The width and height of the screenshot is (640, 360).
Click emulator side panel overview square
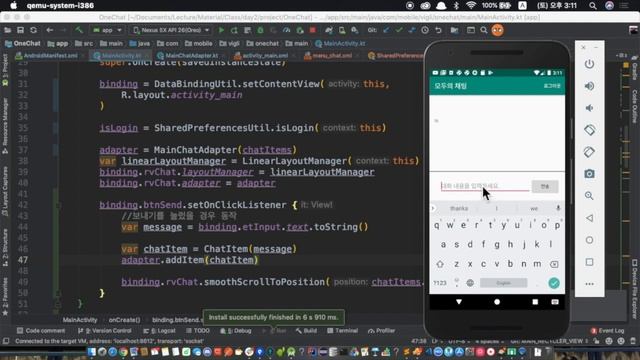click(x=589, y=262)
